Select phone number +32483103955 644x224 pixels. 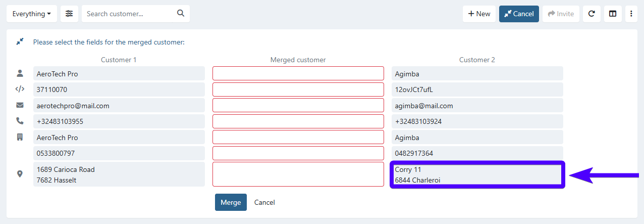119,121
